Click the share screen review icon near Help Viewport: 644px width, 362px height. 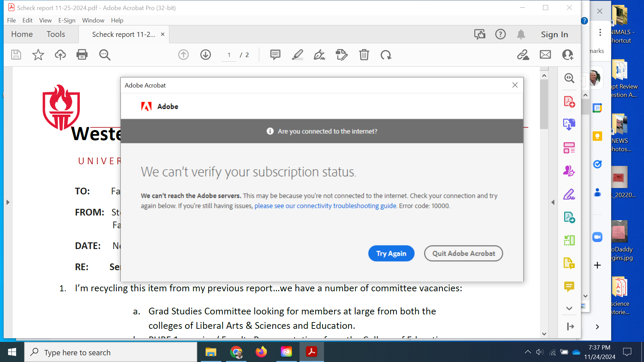click(480, 34)
